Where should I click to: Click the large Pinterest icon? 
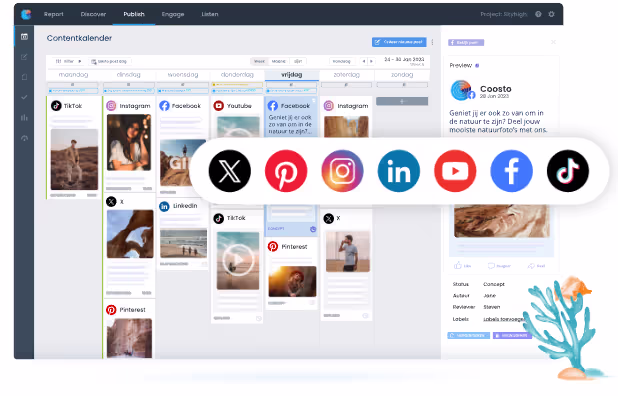pos(286,171)
